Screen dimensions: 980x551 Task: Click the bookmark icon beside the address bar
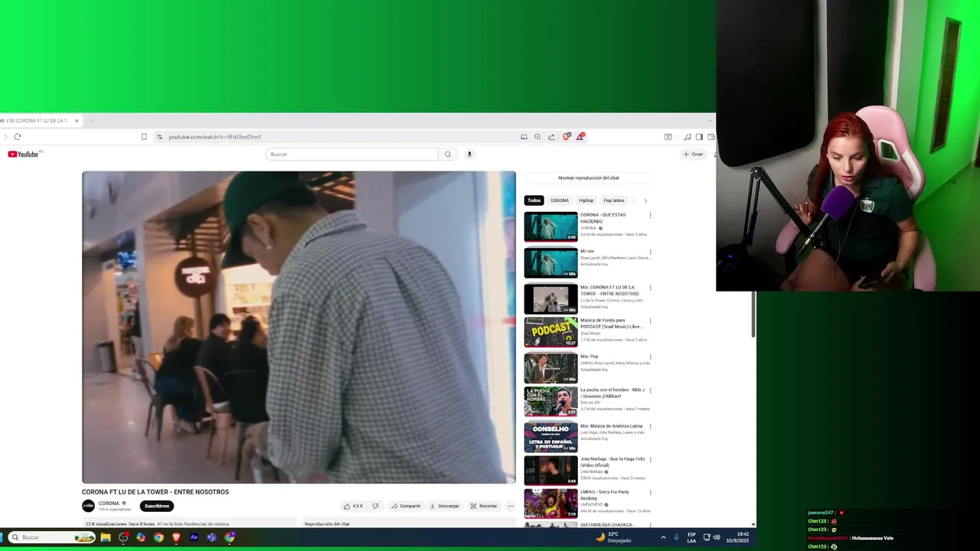click(144, 137)
